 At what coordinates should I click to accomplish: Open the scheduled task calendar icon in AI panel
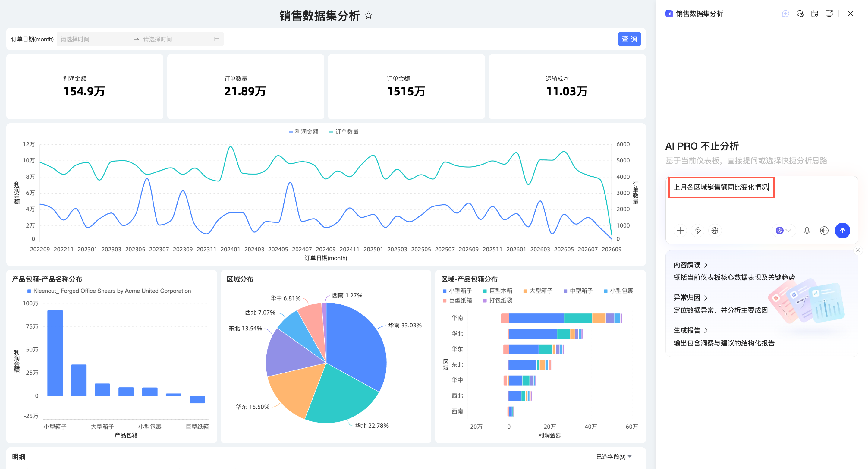pyautogui.click(x=814, y=14)
